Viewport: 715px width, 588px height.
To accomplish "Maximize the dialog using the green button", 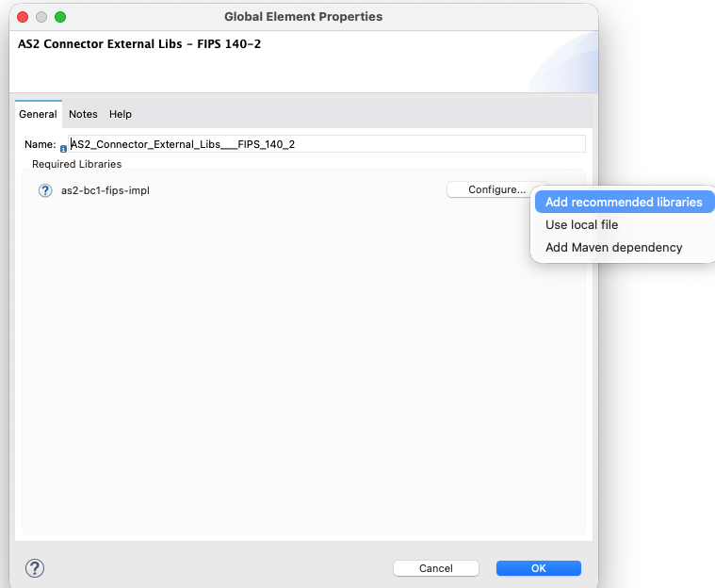I will click(60, 17).
